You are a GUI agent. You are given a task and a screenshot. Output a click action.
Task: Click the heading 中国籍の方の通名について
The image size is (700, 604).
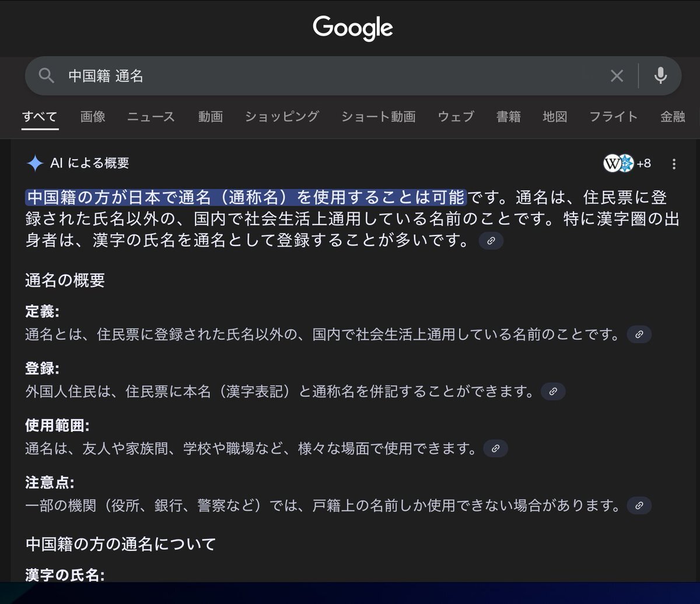[121, 544]
